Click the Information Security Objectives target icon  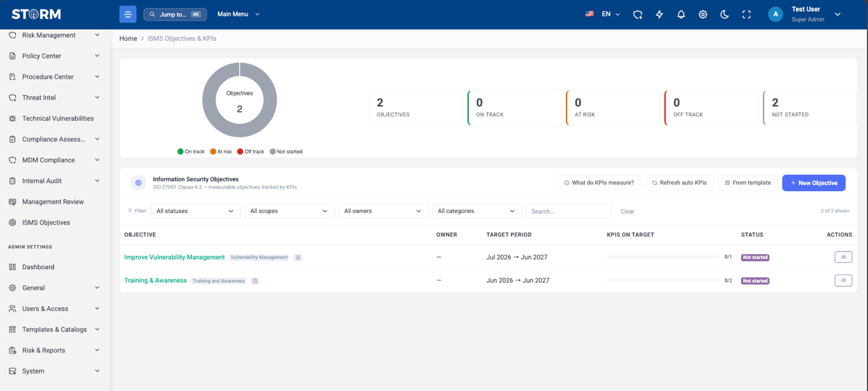138,183
